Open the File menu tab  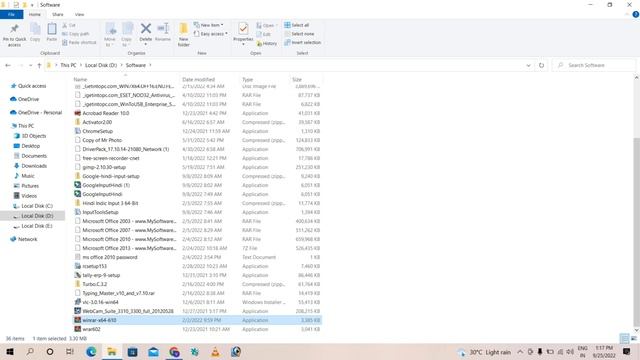(x=11, y=14)
